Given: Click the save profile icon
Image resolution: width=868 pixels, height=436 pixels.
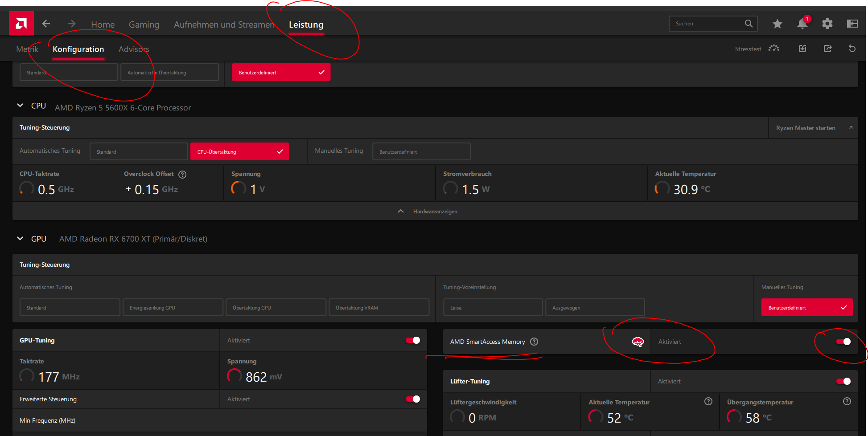Looking at the screenshot, I should 802,49.
